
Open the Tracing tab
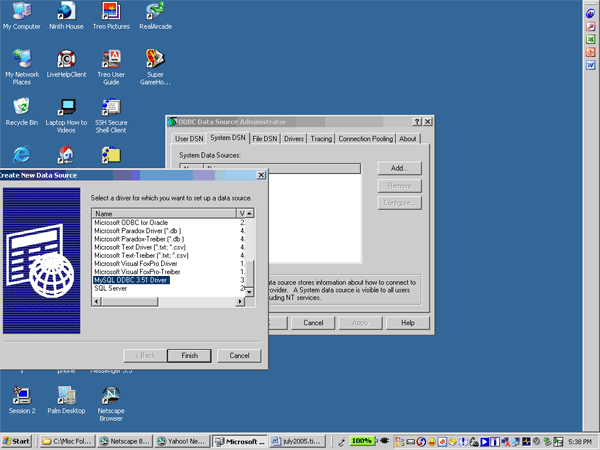321,139
